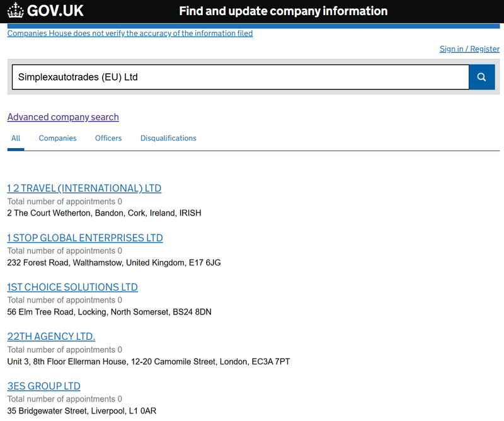Focus the company name search field
Image resolution: width=504 pixels, height=421 pixels.
241,77
